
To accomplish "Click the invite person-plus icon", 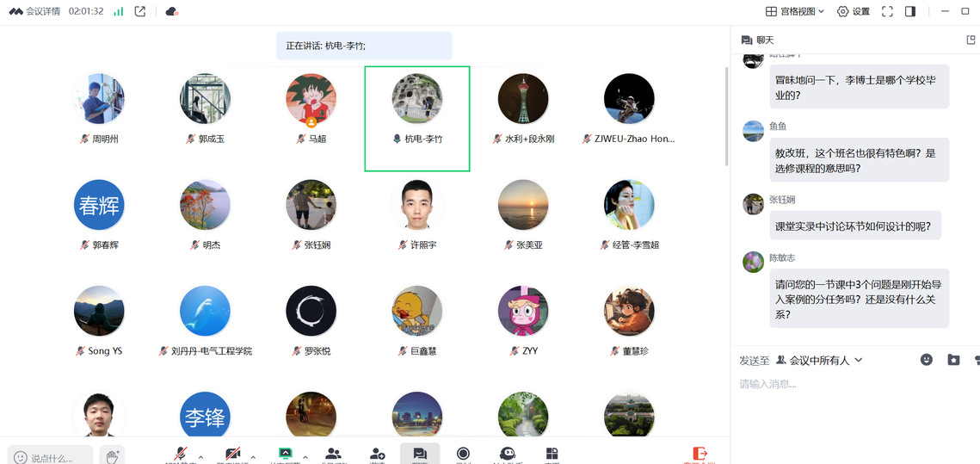I will coord(377,454).
